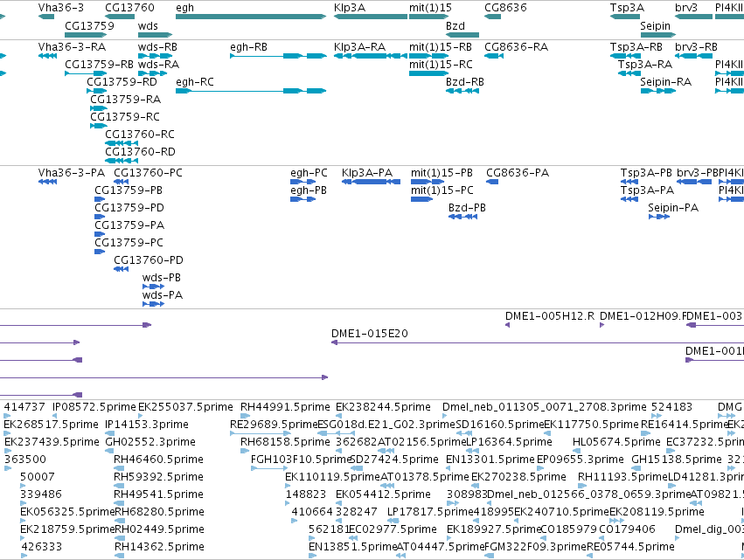Select the RE05744.5prime EST label

630,547
